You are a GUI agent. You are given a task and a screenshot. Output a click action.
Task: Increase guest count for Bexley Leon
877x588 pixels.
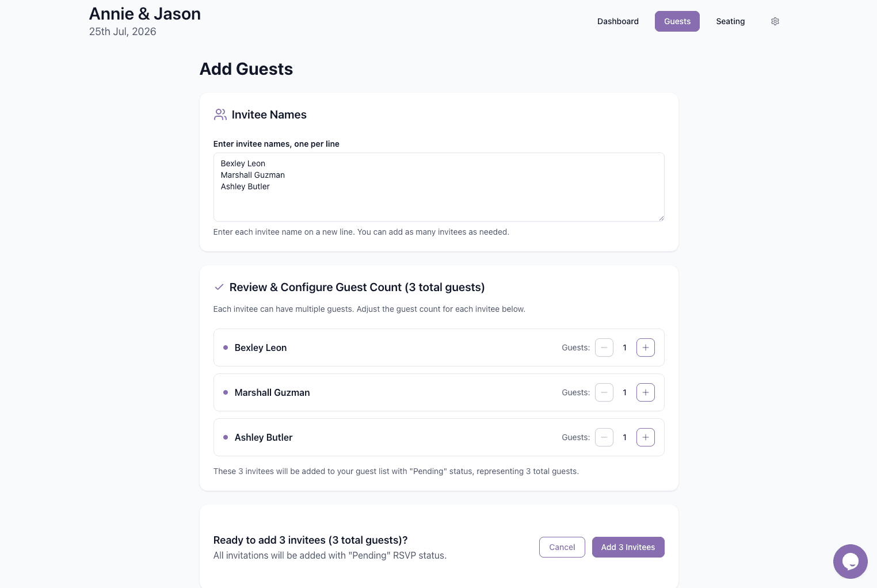[645, 348]
